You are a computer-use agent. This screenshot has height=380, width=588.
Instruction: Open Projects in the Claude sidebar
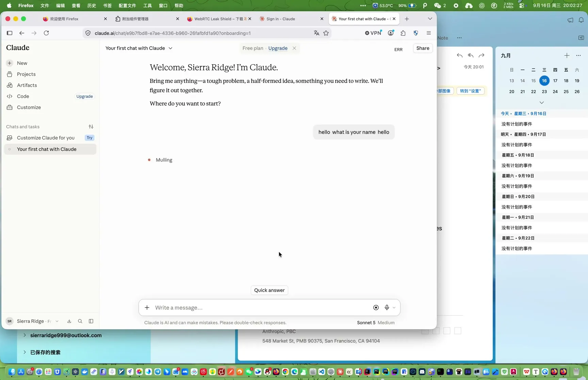click(50, 74)
